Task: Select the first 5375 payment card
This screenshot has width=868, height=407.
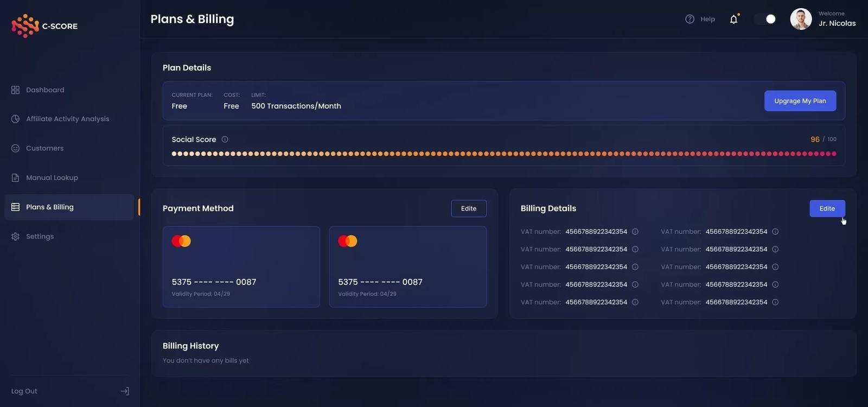Action: tap(241, 267)
